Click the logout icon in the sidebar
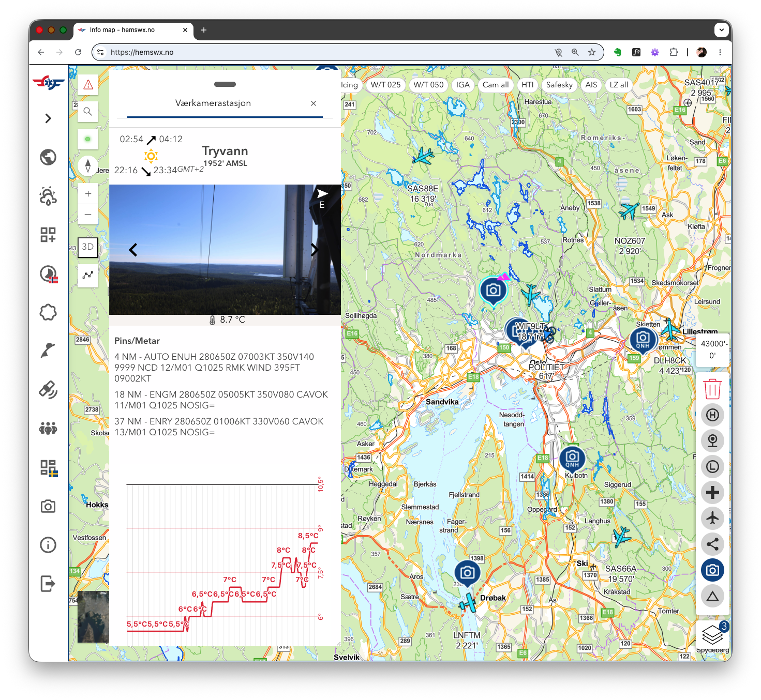The image size is (761, 700). click(48, 584)
